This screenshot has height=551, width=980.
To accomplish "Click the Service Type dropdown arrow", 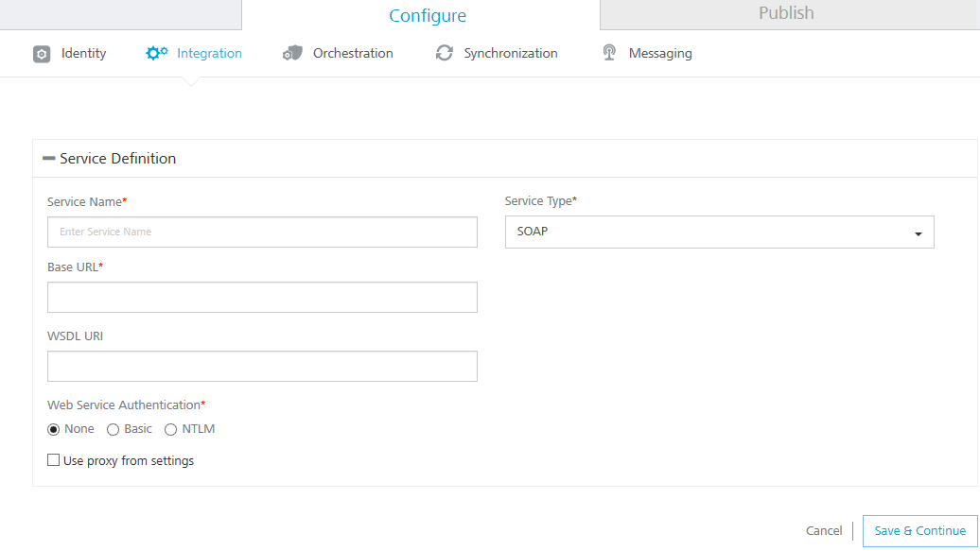I will (919, 233).
